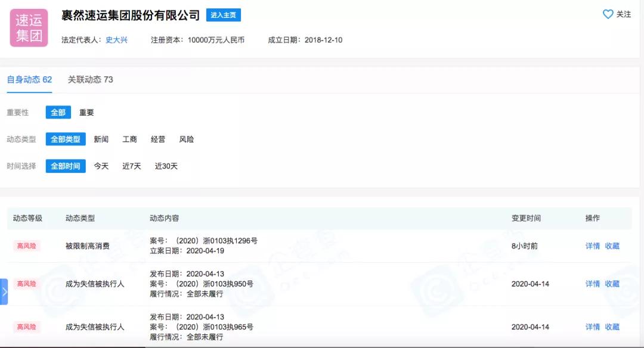Image resolution: width=644 pixels, height=348 pixels.
Task: Select the 自身动态 62 tab
Action: (29, 79)
